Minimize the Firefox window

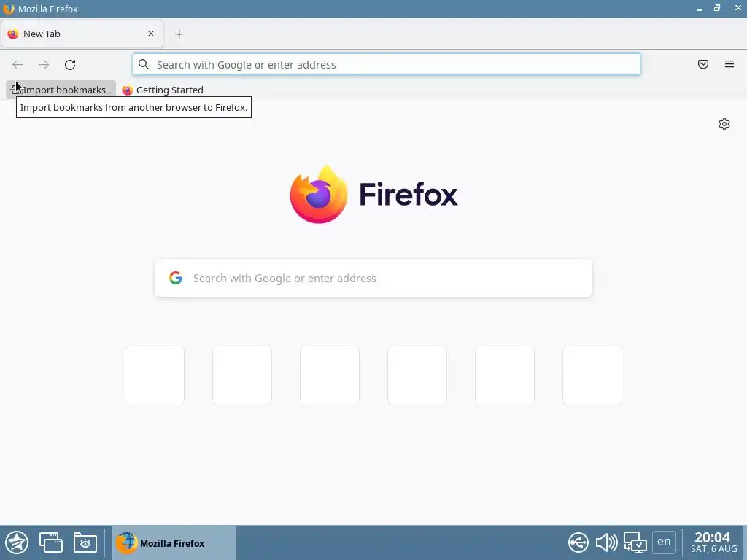pyautogui.click(x=700, y=9)
